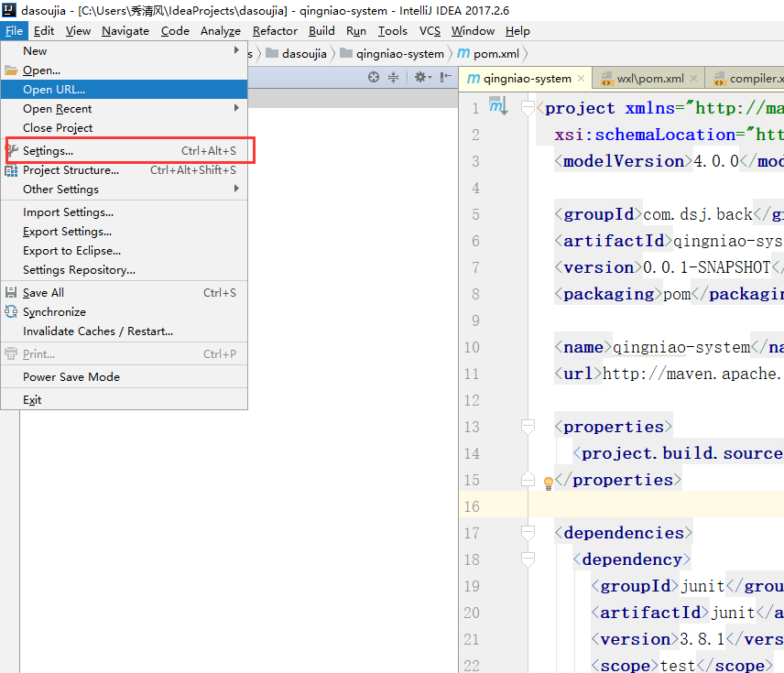Screen dimensions: 784x673
Task: Click the Synchronize refresh icon
Action: coord(11,312)
